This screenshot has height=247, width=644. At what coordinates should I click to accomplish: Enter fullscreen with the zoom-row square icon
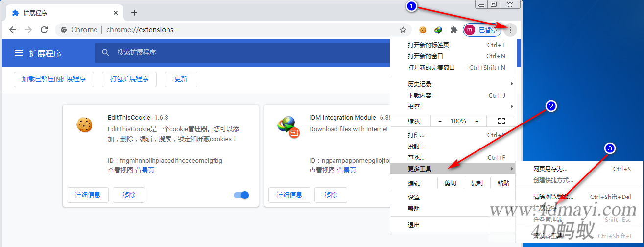pyautogui.click(x=501, y=121)
